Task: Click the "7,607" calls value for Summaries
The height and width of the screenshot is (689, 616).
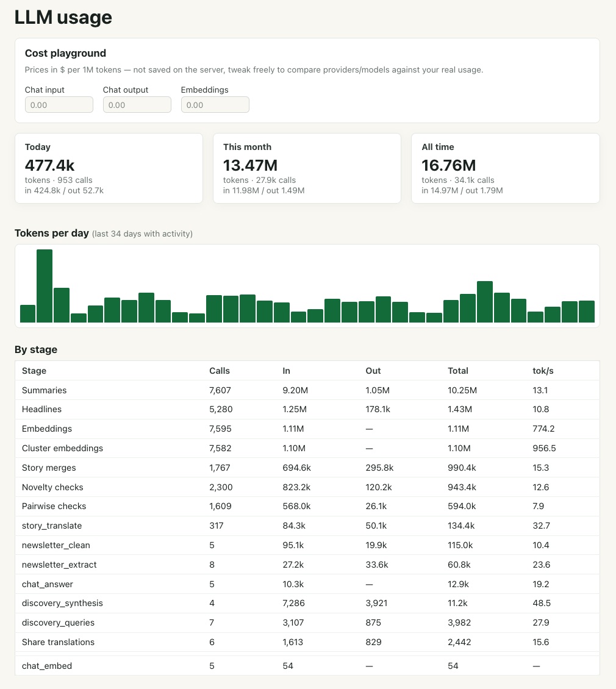Action: tap(220, 390)
